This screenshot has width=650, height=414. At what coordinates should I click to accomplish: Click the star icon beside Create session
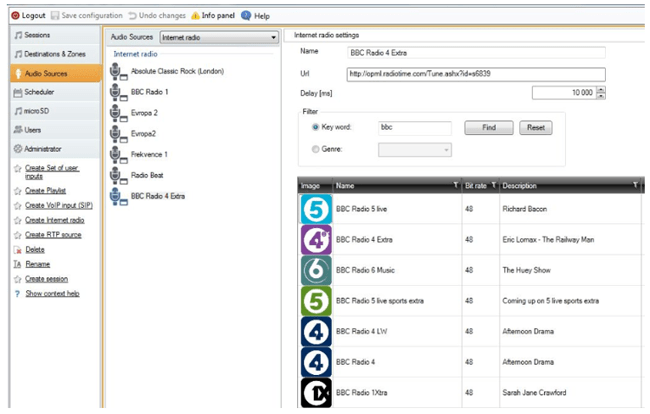pos(17,279)
